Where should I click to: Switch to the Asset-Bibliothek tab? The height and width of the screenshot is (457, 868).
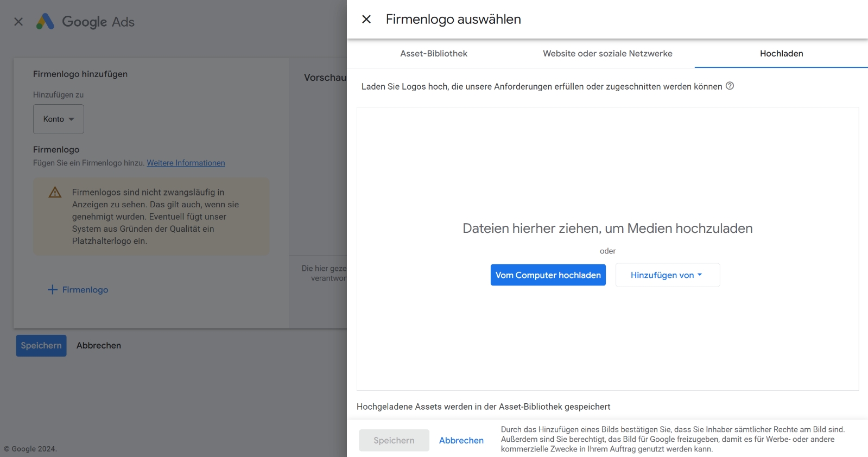click(433, 54)
